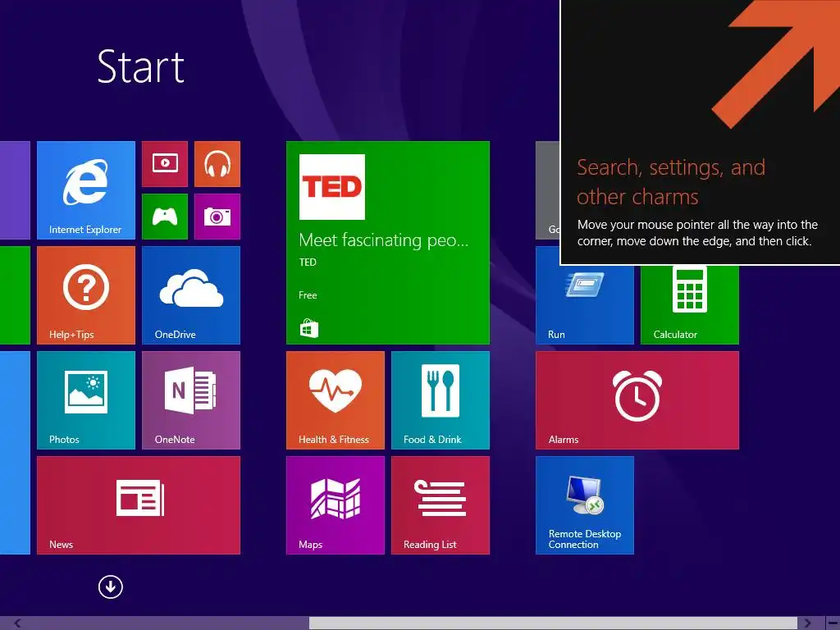The image size is (840, 630).
Task: Open the Reading List tile
Action: 441,505
